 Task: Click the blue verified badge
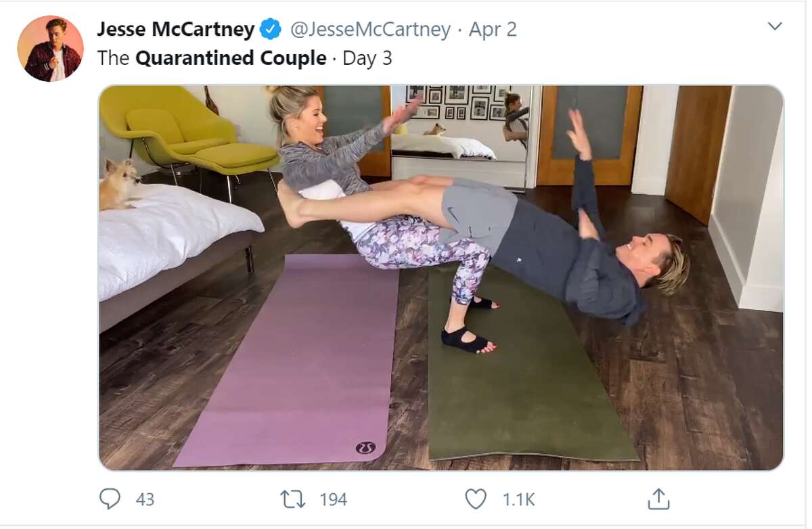(x=271, y=30)
